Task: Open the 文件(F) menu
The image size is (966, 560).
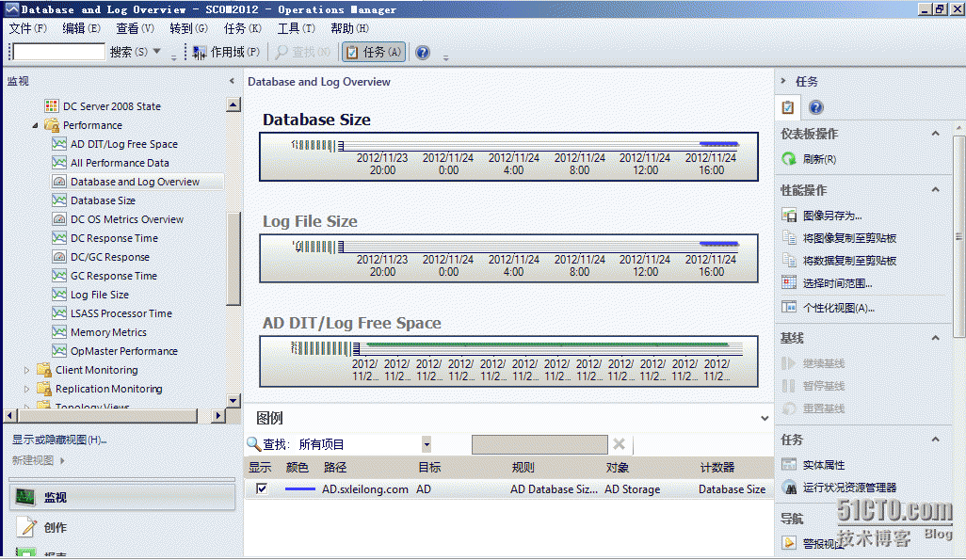Action: (27, 28)
